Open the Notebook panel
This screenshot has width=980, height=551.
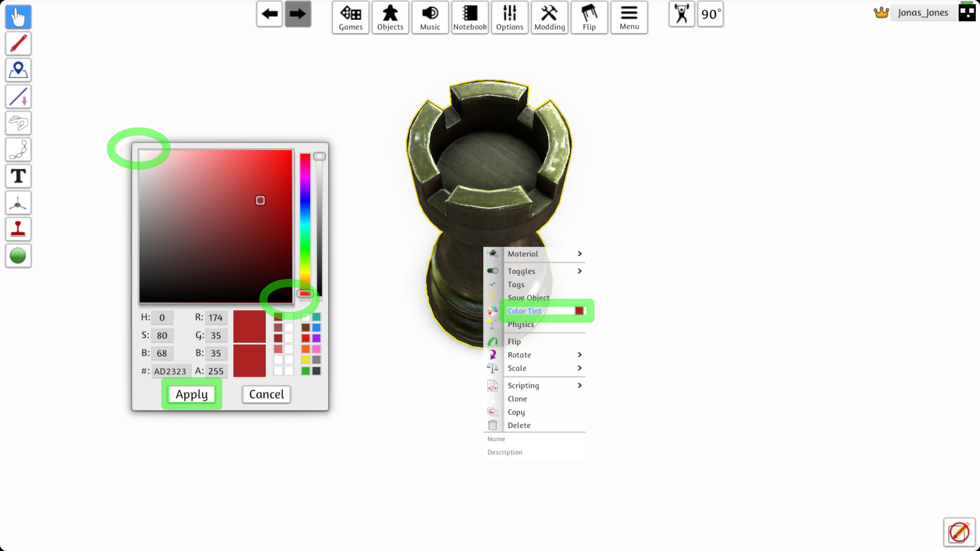pos(470,17)
